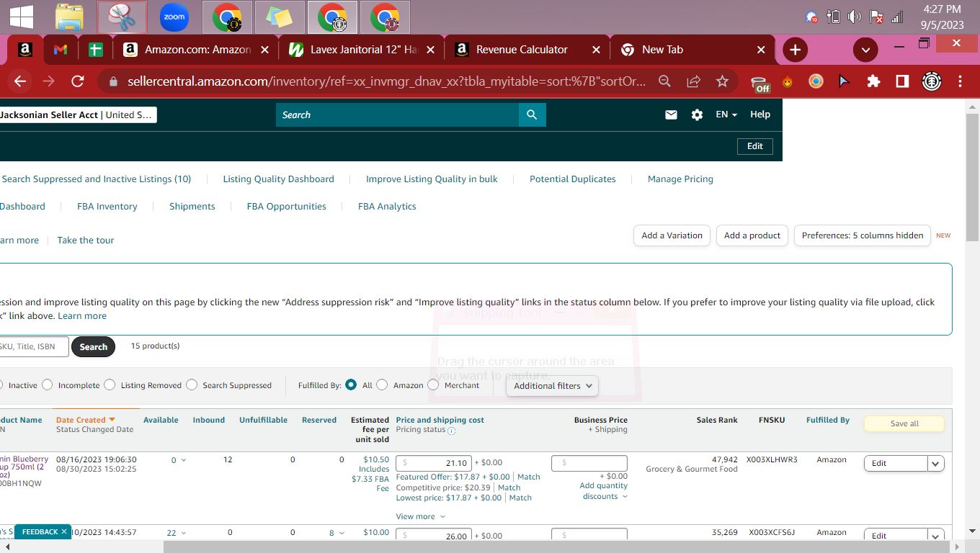
Task: Open the Chrome profile avatar
Action: pyautogui.click(x=932, y=81)
